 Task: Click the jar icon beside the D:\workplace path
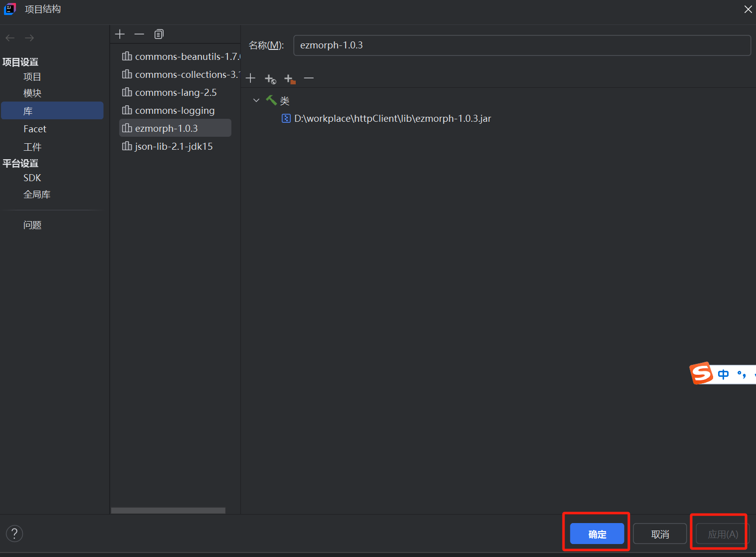[286, 118]
